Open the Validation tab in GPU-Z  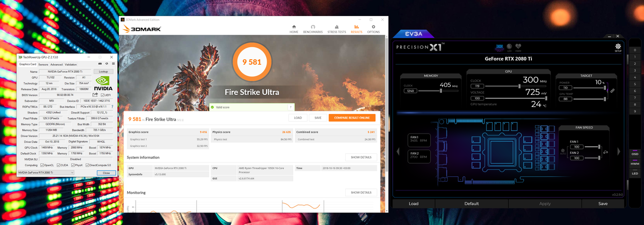pos(71,64)
